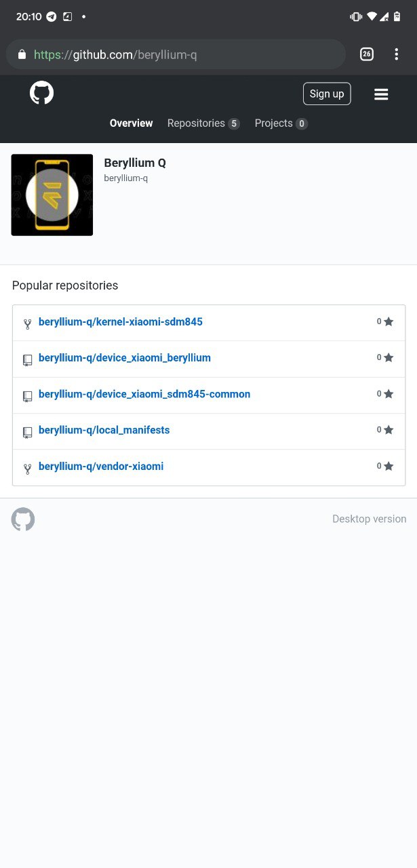Switch to Desktop version link
This screenshot has height=868, width=417.
click(x=370, y=519)
